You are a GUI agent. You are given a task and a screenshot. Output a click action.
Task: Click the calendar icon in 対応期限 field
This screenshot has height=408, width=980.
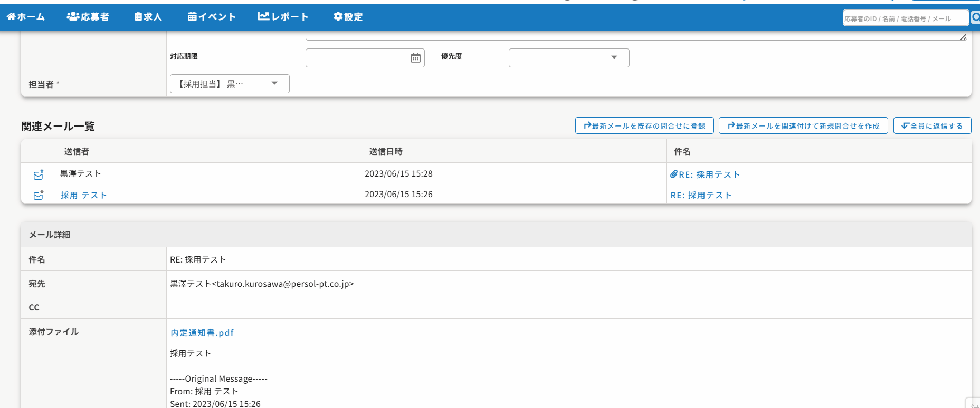[415, 58]
